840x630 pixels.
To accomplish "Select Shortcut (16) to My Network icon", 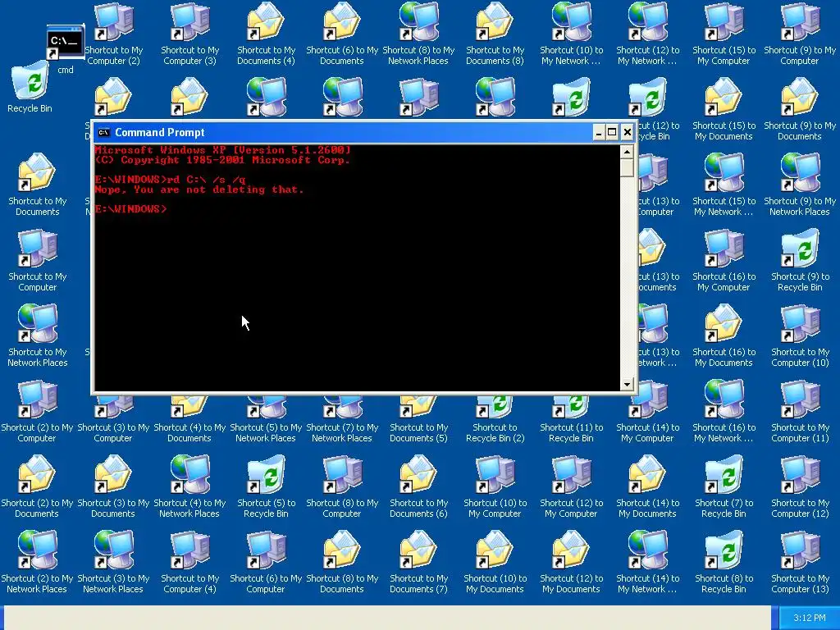I will 724,399.
